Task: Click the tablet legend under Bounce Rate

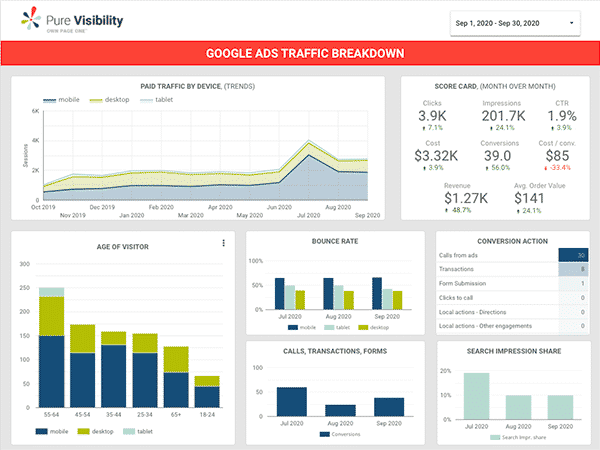Action: (337, 328)
